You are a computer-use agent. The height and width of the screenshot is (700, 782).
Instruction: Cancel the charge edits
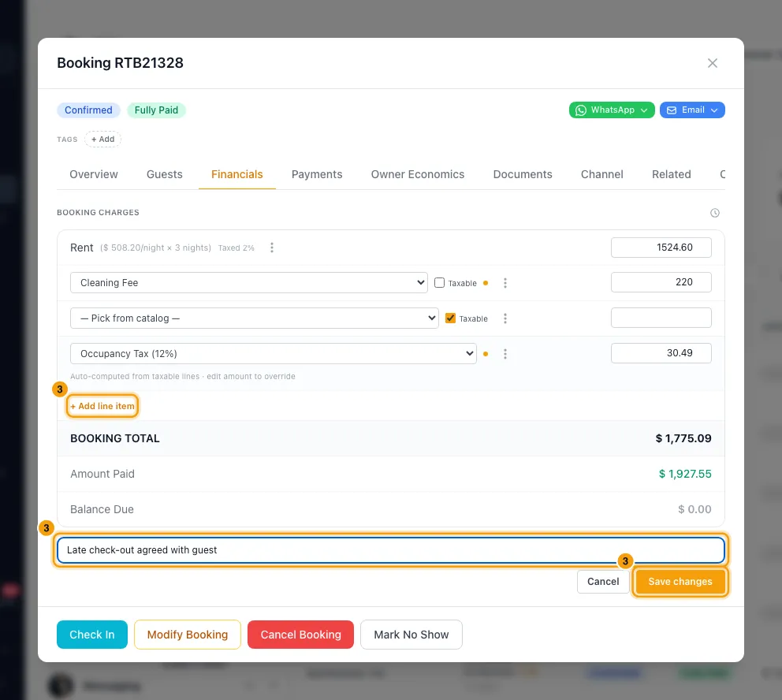(603, 581)
